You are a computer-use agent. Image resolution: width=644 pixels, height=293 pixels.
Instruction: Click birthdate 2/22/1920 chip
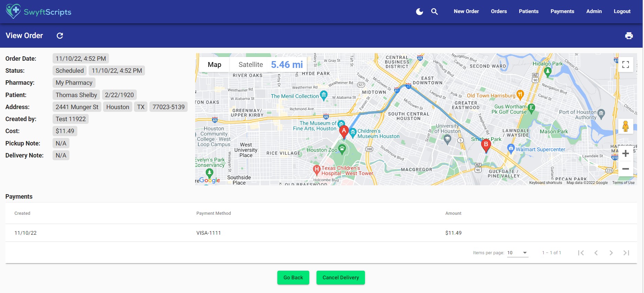(119, 95)
